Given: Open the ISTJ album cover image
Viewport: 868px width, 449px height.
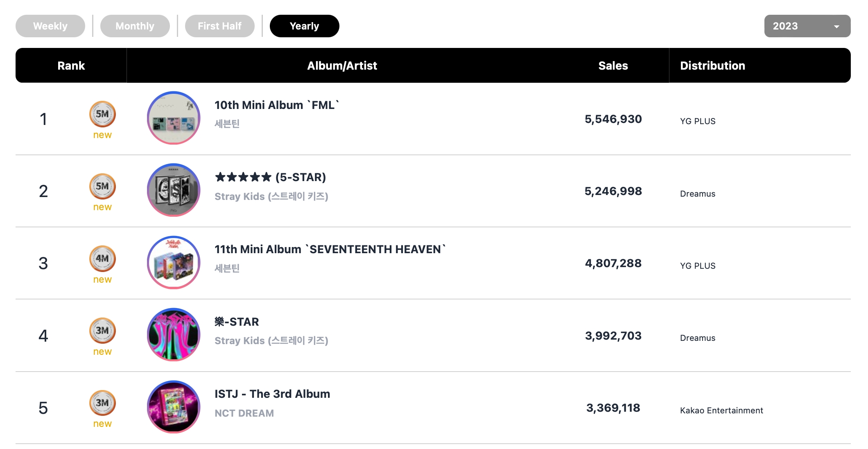Looking at the screenshot, I should [174, 407].
